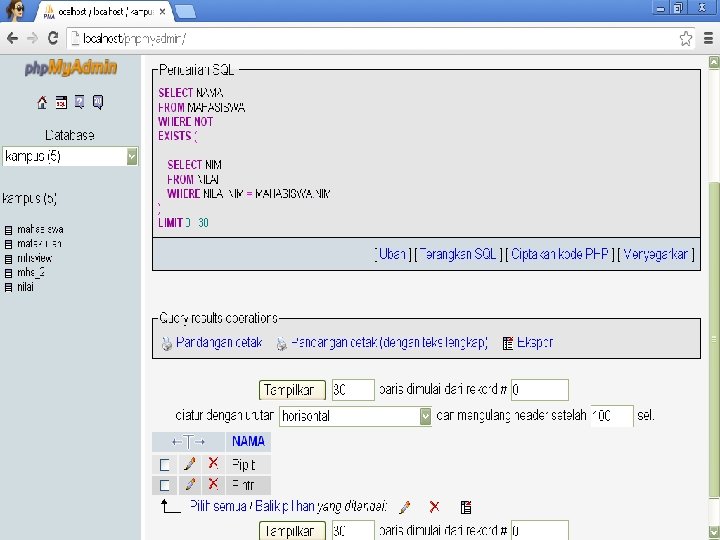Open the SQL query window icon

(x=61, y=102)
